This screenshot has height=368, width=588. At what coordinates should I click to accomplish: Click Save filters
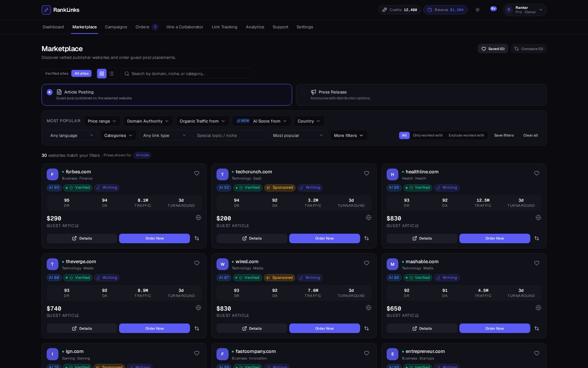[x=504, y=135]
